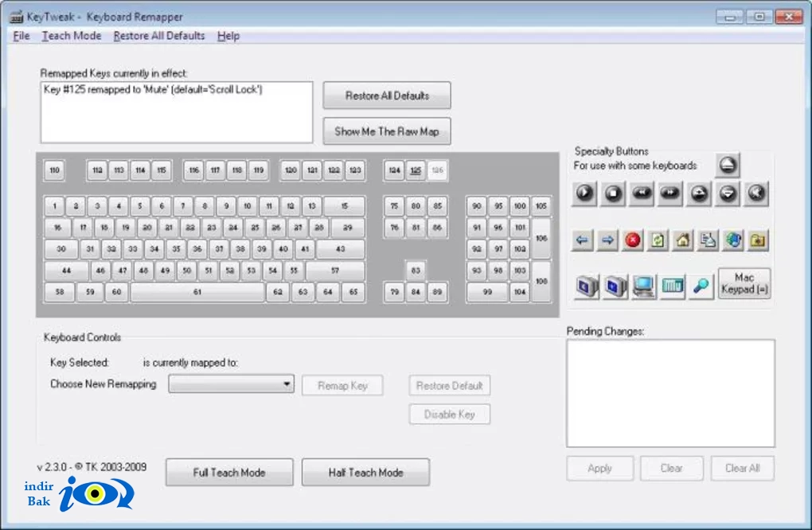The image size is (812, 530).
Task: Click the Volume Up specialty button
Action: (699, 193)
